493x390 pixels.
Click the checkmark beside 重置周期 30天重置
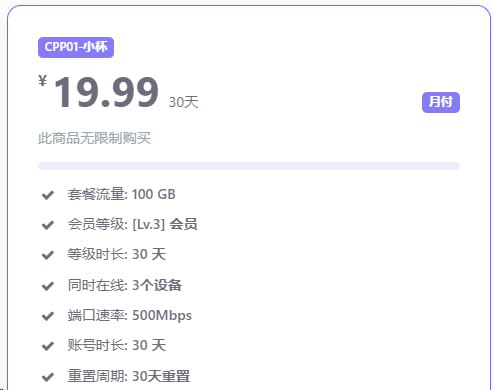(x=48, y=377)
